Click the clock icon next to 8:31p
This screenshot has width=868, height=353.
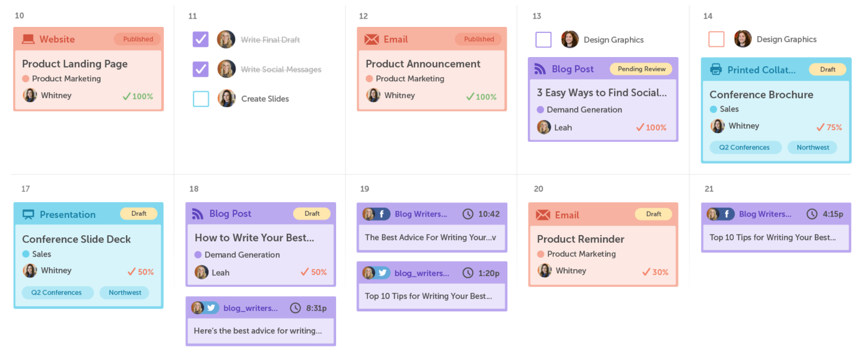click(x=295, y=308)
